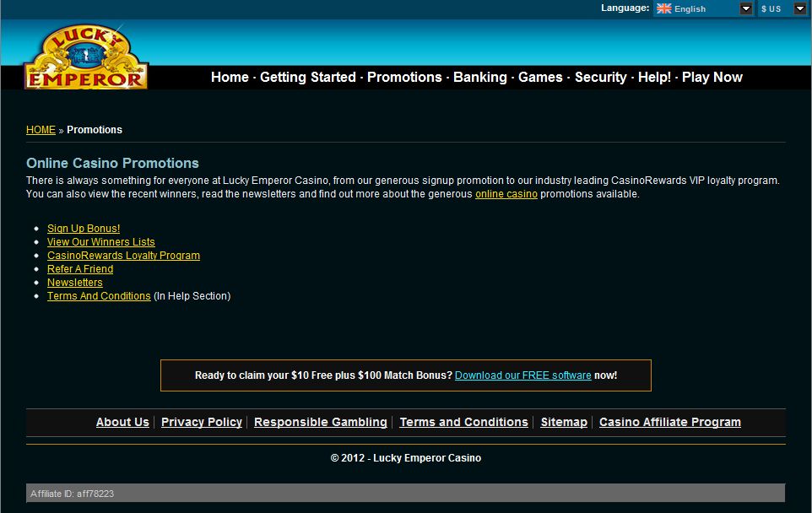Viewport: 812px width, 513px height.
Task: Click the '© 2012 - Lucky Emperor Casino' text
Action: (x=406, y=457)
